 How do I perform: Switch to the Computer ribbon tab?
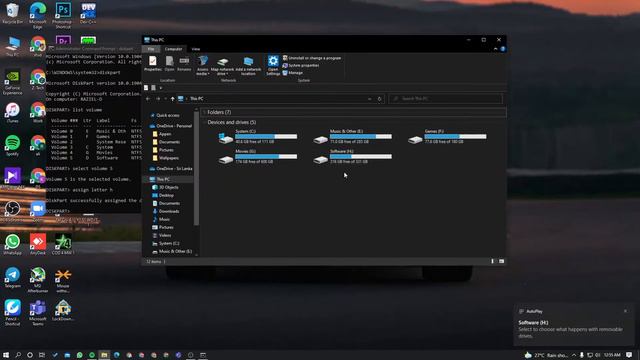[x=173, y=49]
